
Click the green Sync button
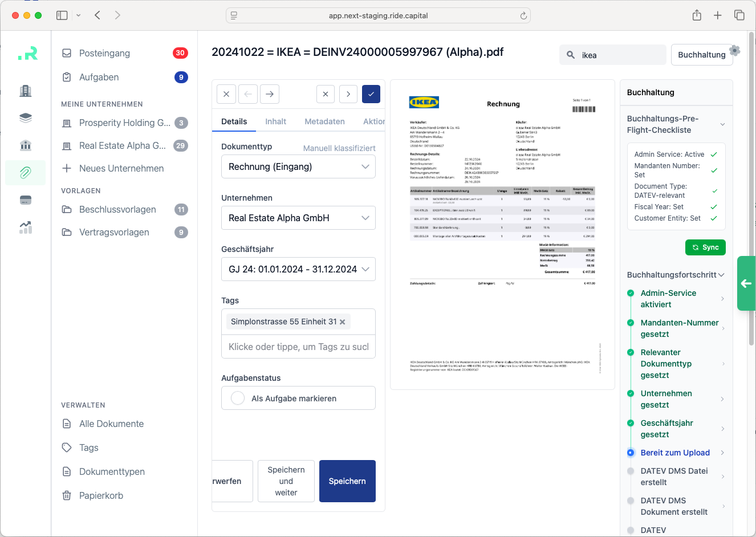[705, 247]
